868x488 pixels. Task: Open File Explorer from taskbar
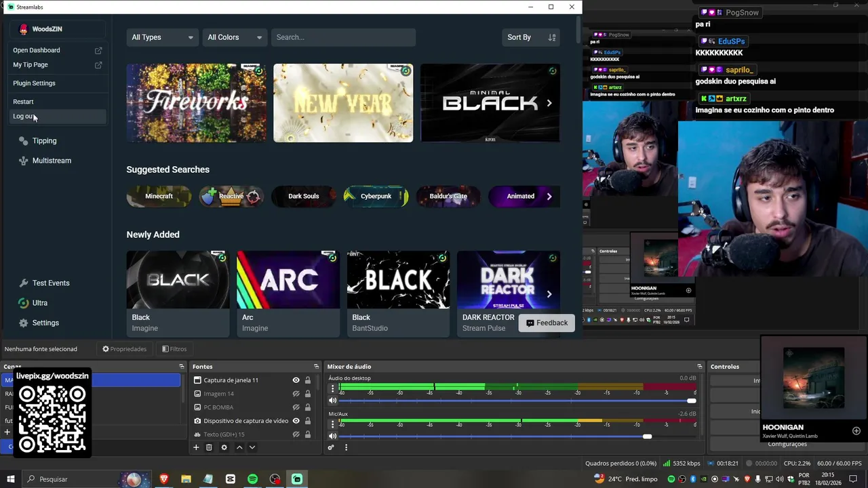click(x=186, y=479)
